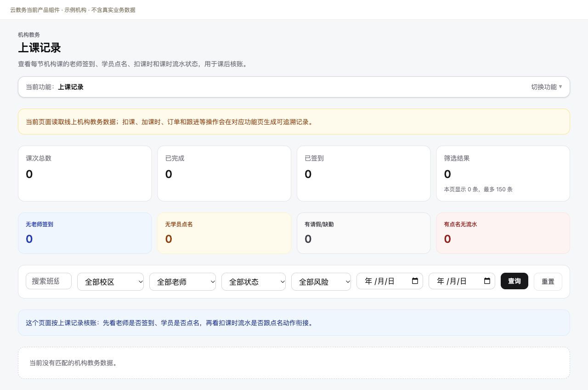588x390 pixels.
Task: Click the 机构教务 breadcrumb label
Action: click(29, 35)
